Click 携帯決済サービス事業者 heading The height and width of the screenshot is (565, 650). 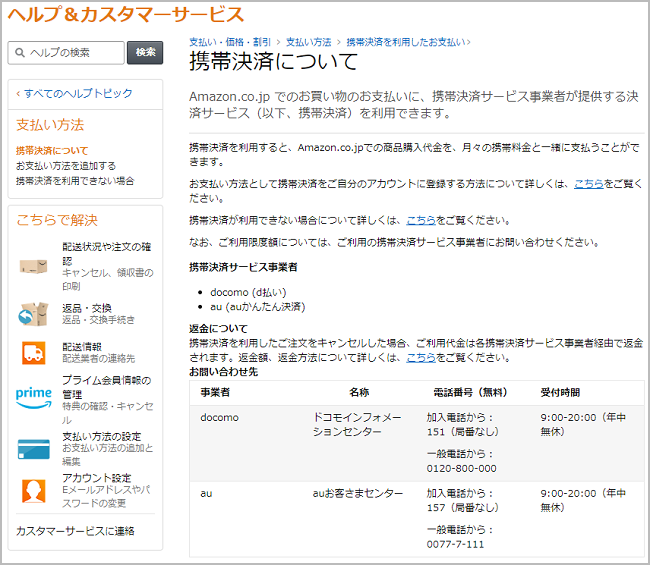243,267
